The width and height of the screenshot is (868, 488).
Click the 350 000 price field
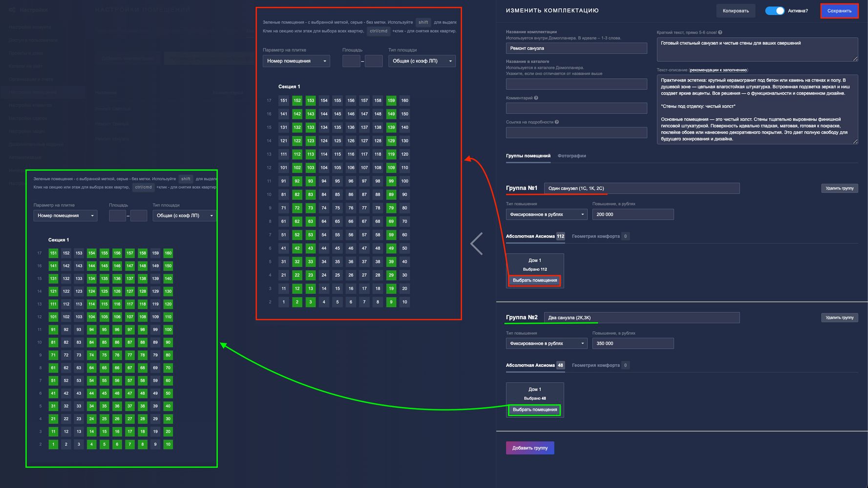[633, 344]
